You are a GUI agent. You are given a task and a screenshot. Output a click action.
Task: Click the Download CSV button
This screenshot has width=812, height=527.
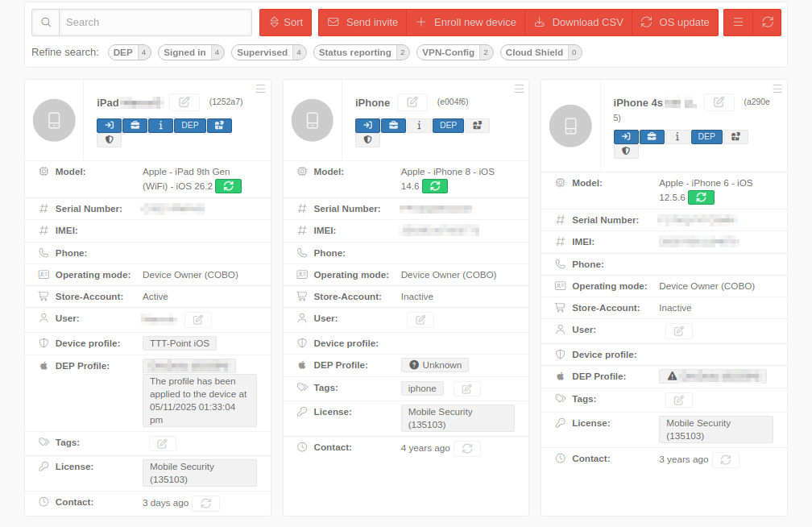coord(578,23)
